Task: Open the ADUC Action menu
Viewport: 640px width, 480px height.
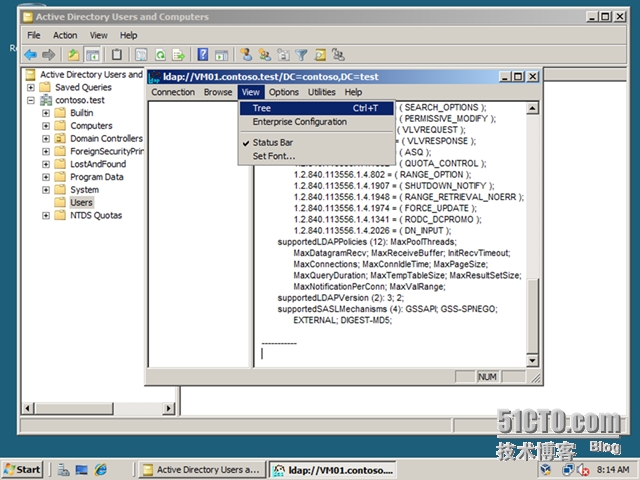Action: tap(65, 36)
